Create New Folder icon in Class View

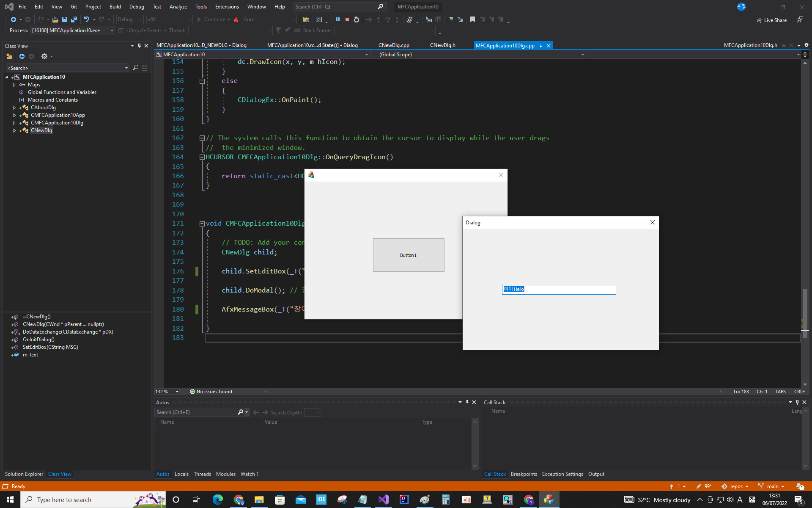[x=9, y=56]
